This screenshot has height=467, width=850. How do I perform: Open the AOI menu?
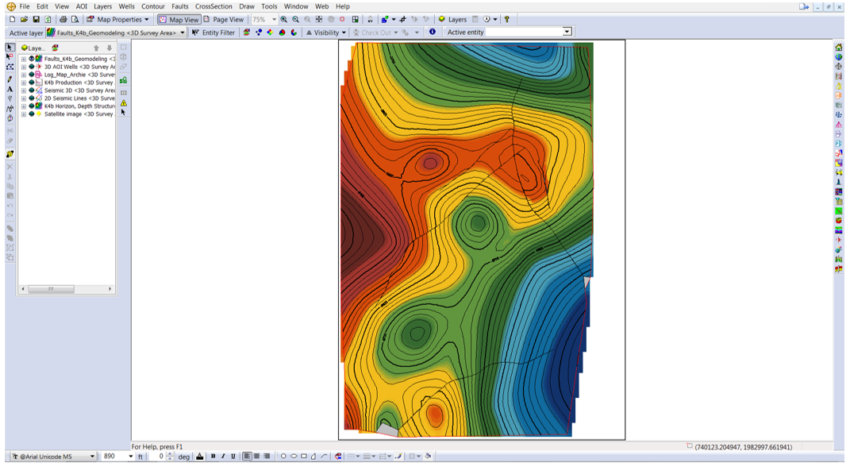point(81,7)
